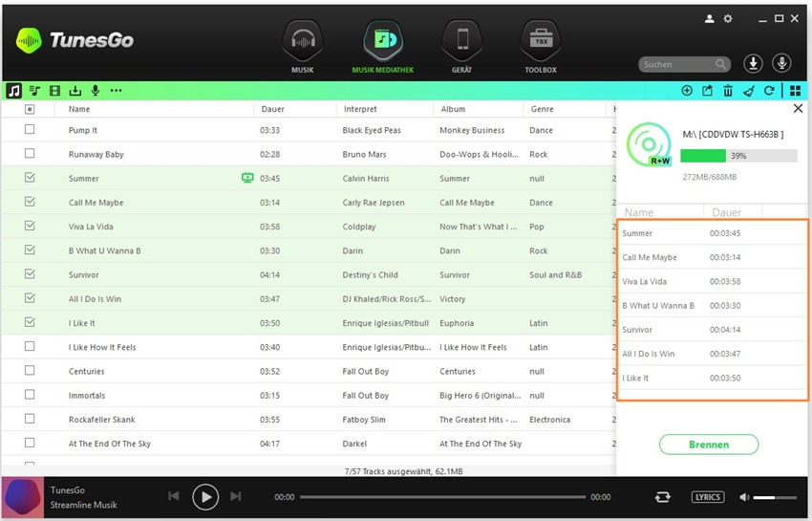Toggle repeat mode icon
Screen dimensions: 812x521
662,497
